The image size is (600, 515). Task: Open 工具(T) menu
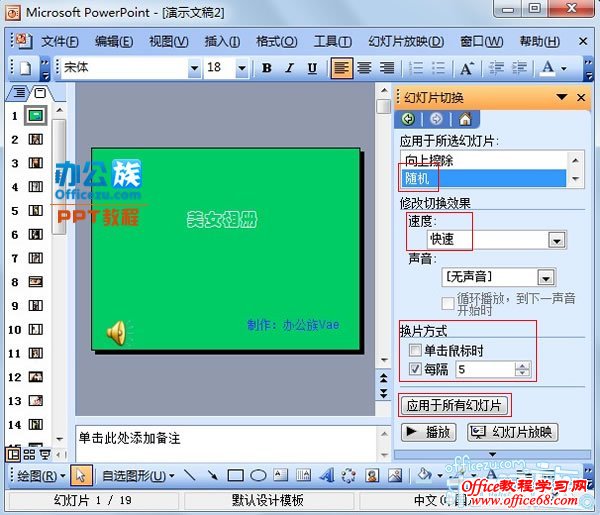tap(332, 41)
